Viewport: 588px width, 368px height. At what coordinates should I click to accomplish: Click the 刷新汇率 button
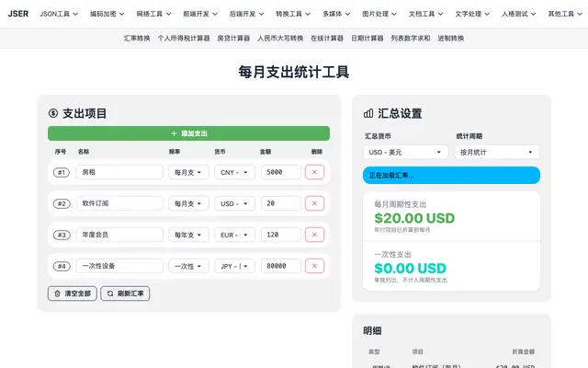tap(125, 293)
